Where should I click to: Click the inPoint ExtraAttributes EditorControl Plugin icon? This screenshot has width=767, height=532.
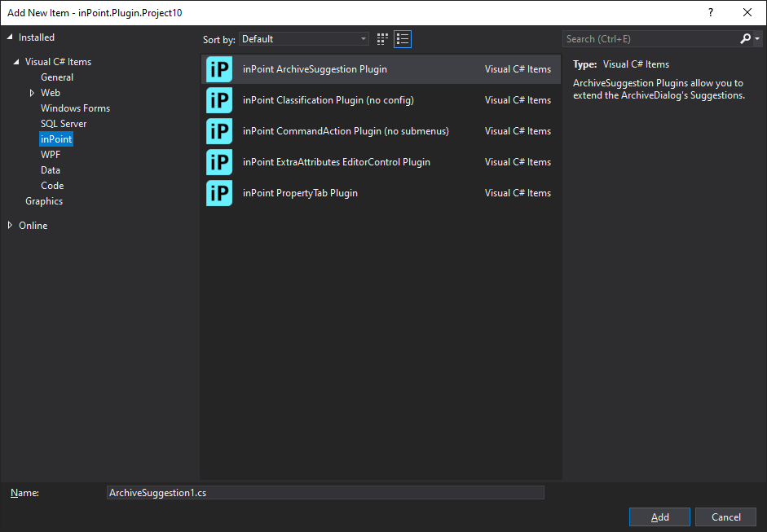coord(219,162)
